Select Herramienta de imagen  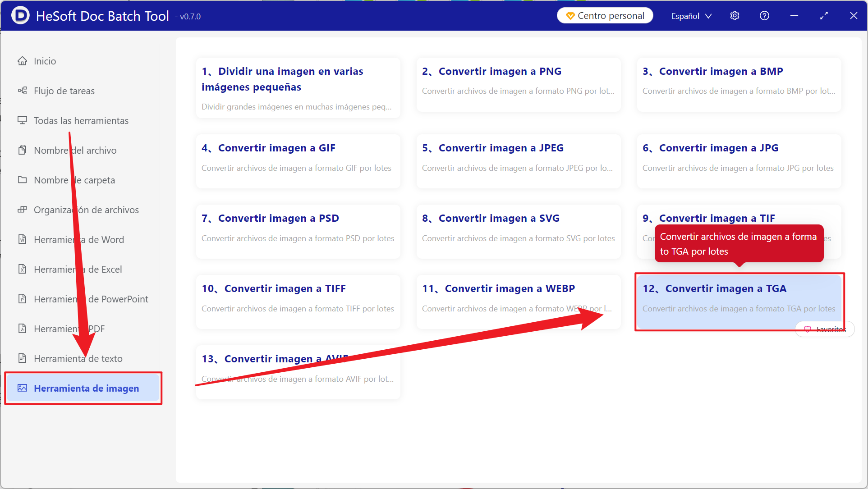(x=83, y=388)
